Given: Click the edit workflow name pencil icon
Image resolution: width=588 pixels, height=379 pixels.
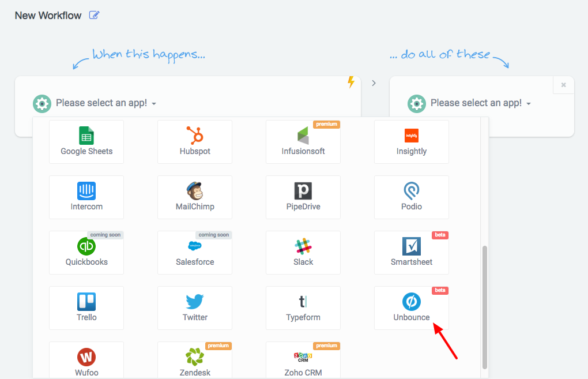Looking at the screenshot, I should pyautogui.click(x=94, y=15).
